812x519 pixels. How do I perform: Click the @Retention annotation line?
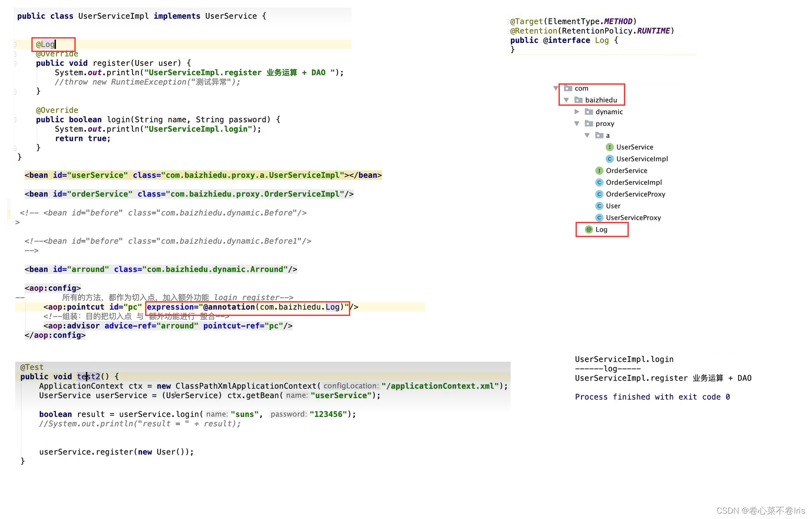click(592, 31)
